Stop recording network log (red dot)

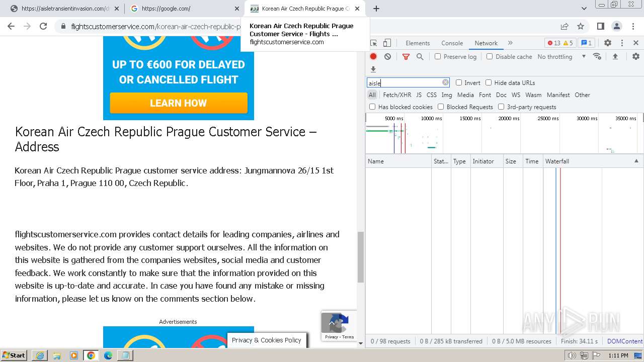click(x=373, y=57)
